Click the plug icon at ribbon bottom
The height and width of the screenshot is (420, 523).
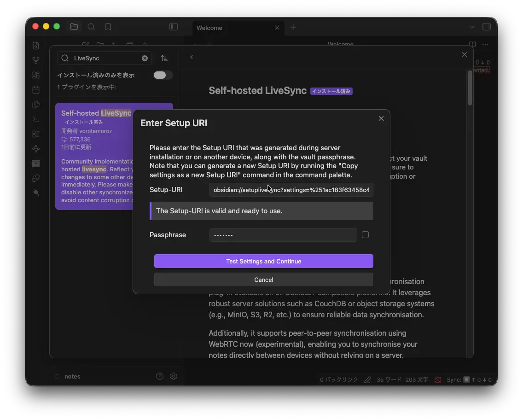click(x=36, y=193)
